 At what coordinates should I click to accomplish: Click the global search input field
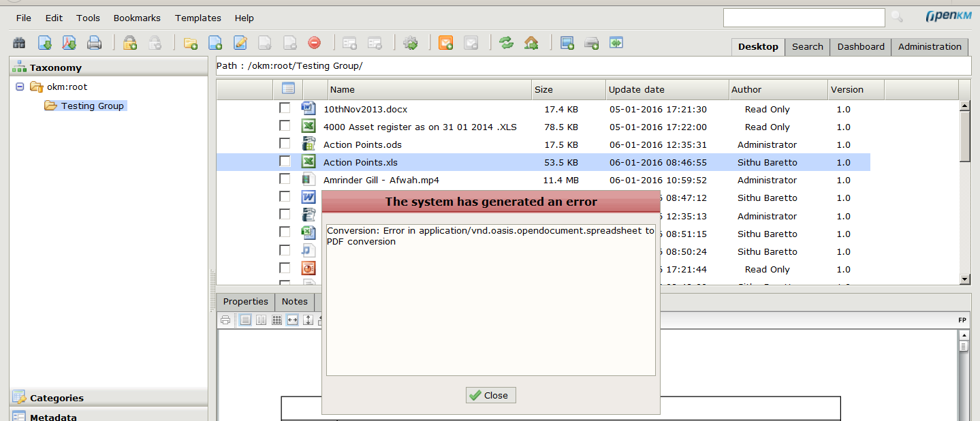[804, 17]
